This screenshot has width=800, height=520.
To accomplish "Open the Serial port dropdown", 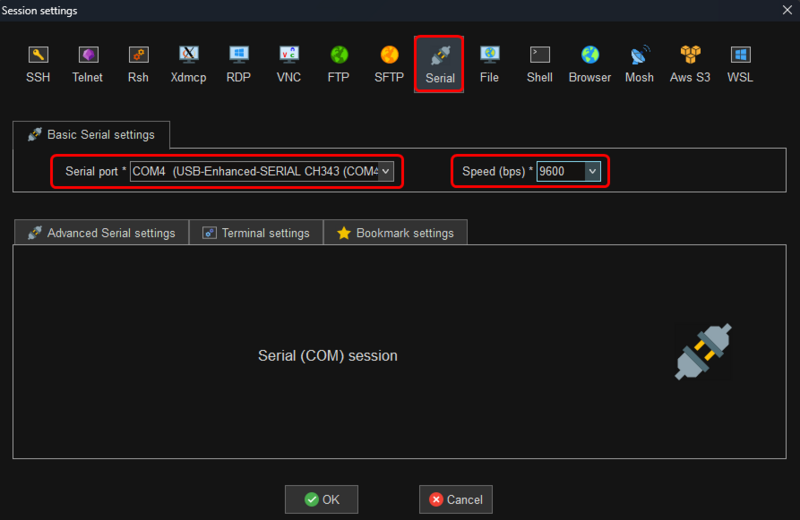I will pyautogui.click(x=386, y=172).
